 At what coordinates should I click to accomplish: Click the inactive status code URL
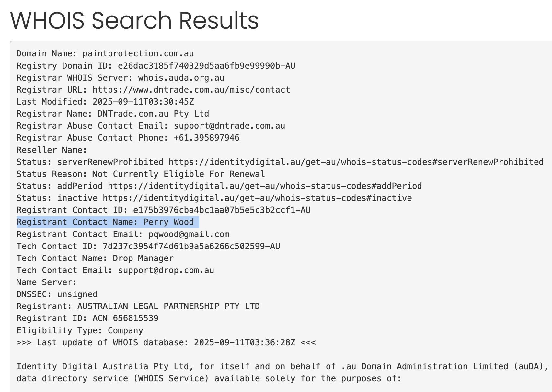coord(257,198)
